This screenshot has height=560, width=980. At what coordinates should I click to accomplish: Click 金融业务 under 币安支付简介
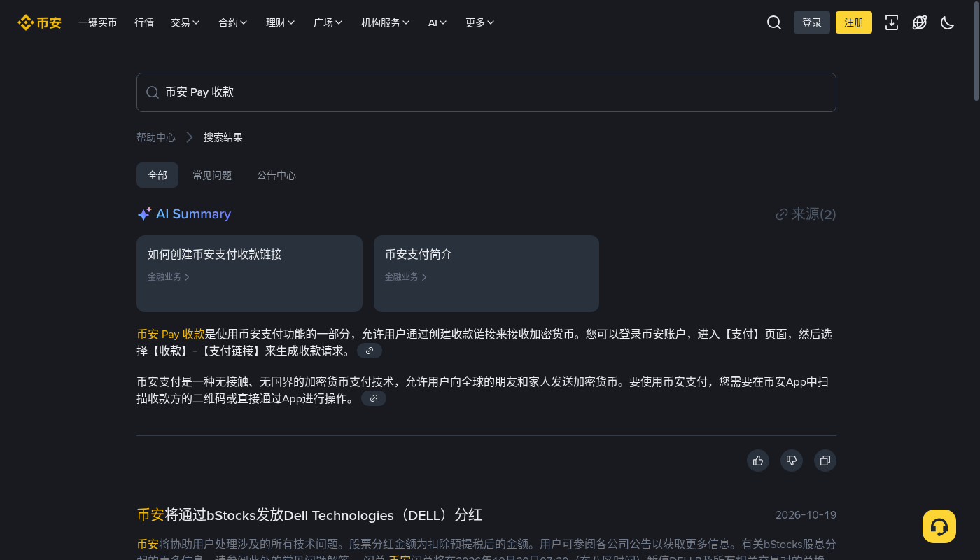point(406,276)
